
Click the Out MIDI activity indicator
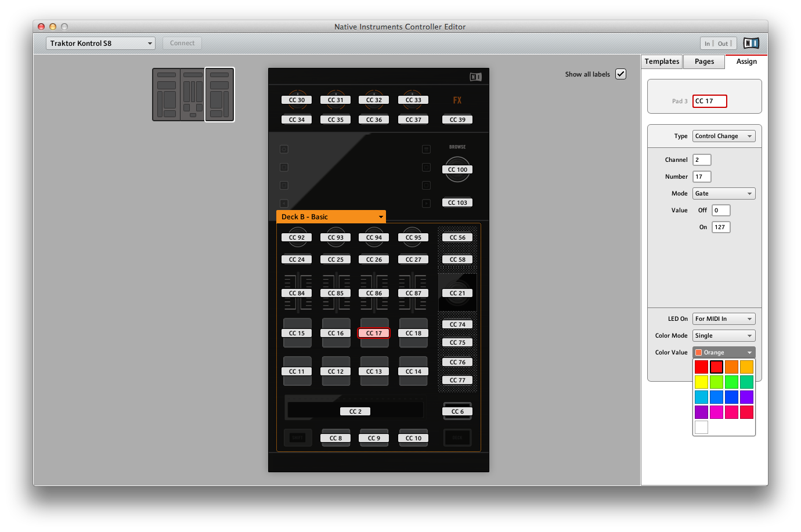pos(725,44)
